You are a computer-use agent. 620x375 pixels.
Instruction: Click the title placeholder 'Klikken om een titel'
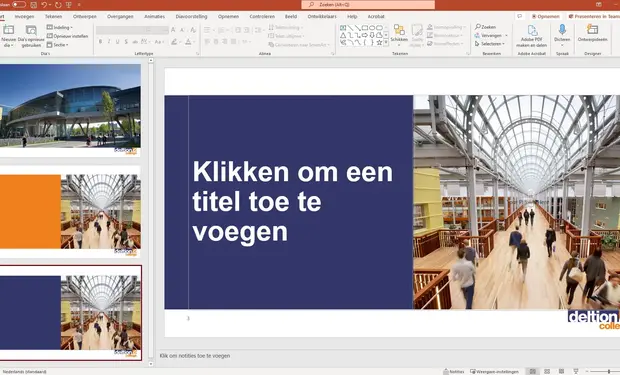[x=293, y=202]
